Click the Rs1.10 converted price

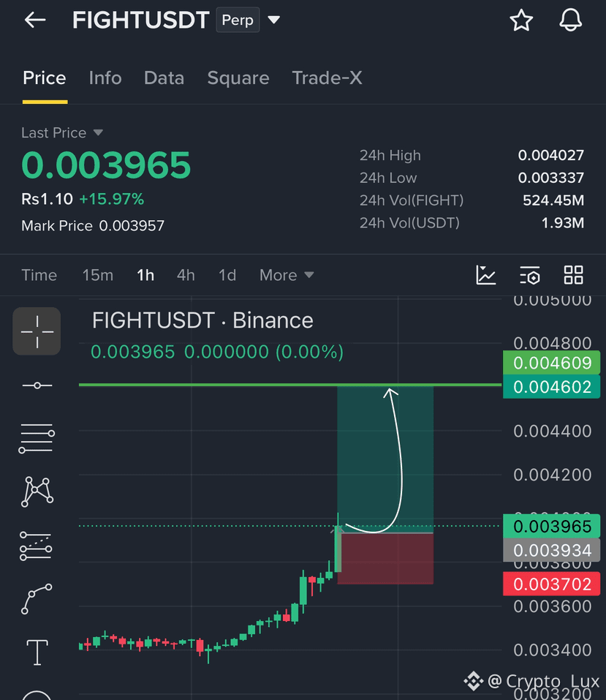pyautogui.click(x=48, y=199)
